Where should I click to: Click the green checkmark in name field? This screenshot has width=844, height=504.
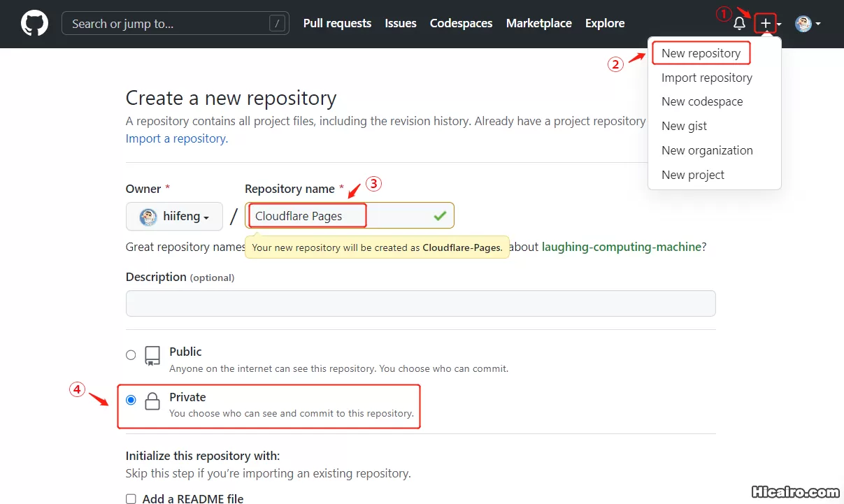point(440,216)
